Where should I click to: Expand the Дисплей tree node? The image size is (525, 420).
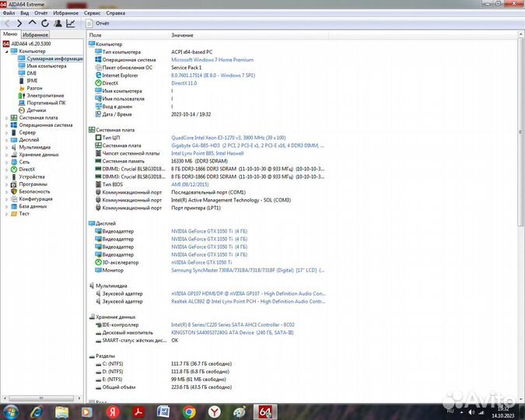click(6, 139)
